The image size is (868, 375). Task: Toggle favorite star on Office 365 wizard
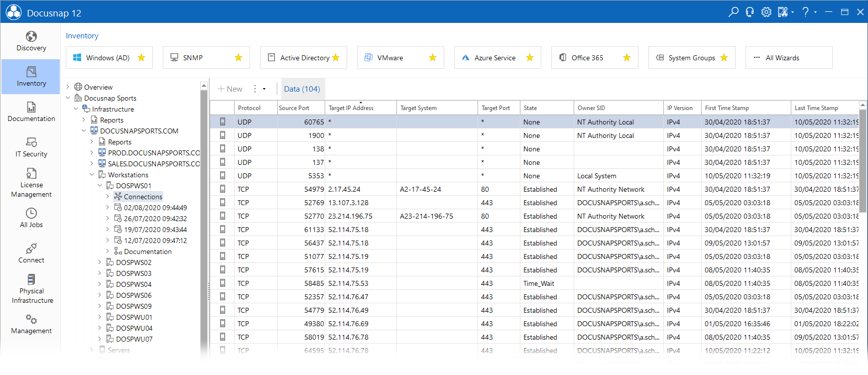click(x=627, y=58)
